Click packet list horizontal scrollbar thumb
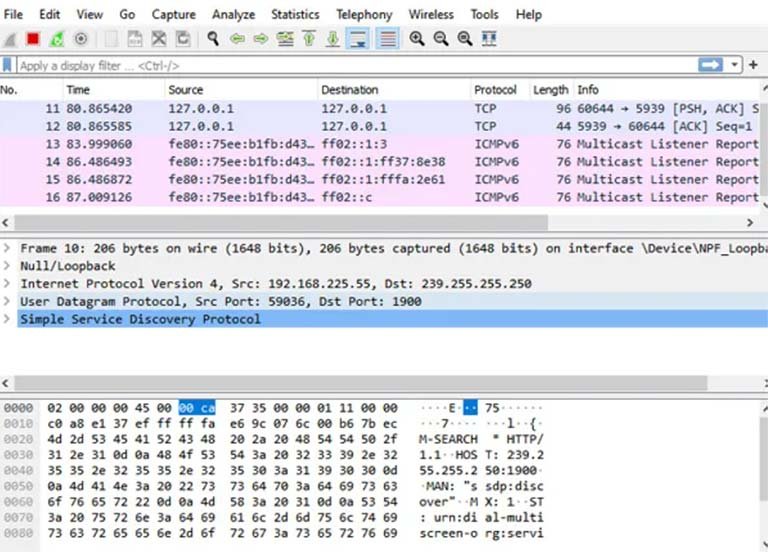This screenshot has height=552, width=768. point(281,223)
